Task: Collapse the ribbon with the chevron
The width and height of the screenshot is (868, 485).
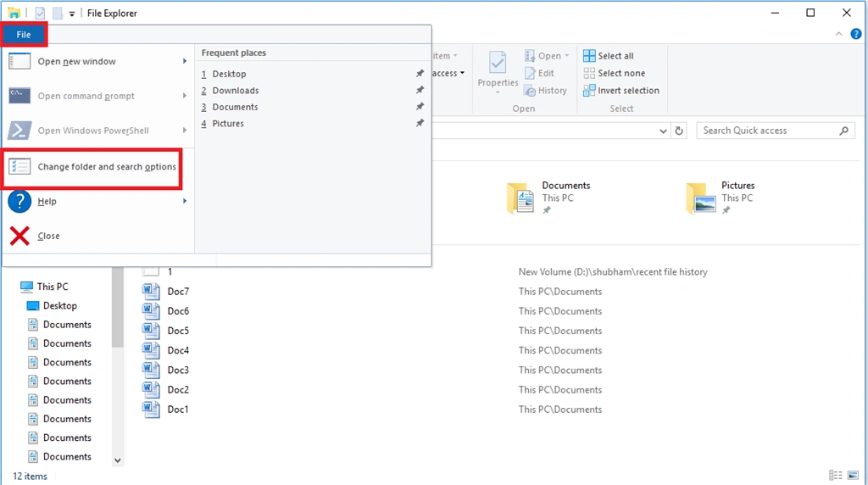Action: coord(838,34)
